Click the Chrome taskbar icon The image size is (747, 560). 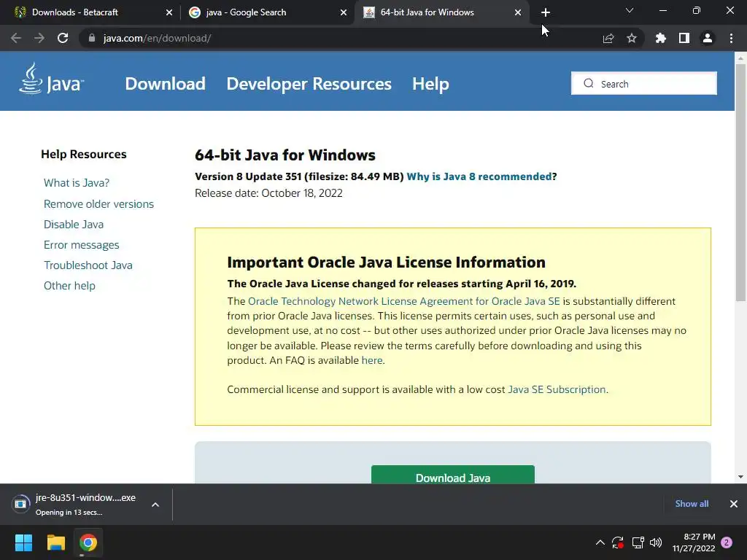(x=88, y=542)
